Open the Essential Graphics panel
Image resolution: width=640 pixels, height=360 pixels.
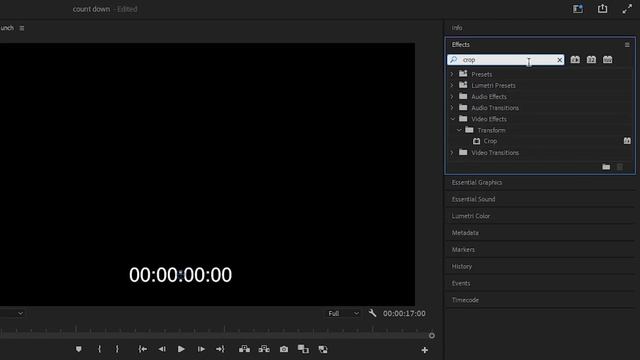(x=477, y=182)
